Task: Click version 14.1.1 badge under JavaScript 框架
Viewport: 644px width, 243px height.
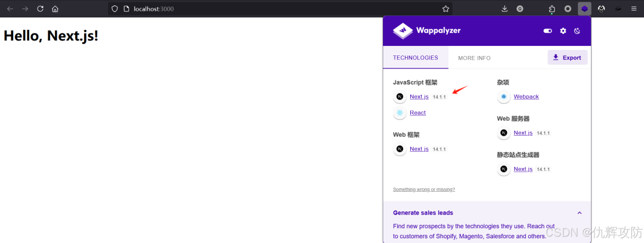Action: tap(439, 97)
